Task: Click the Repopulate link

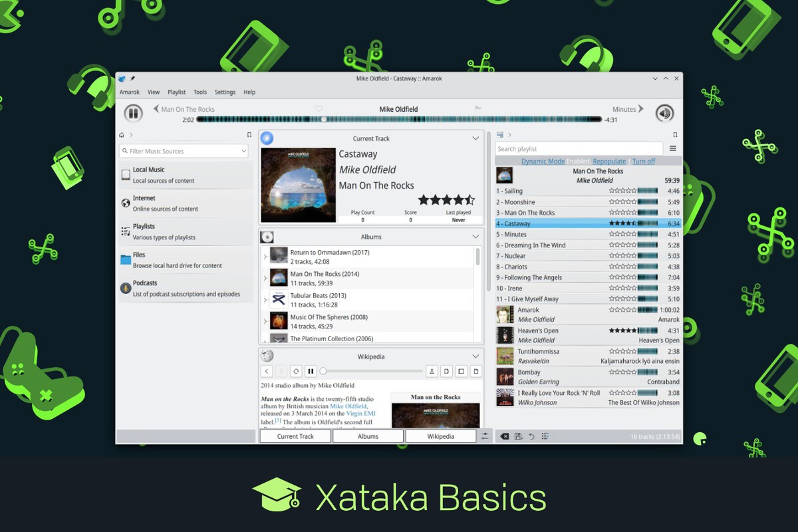Action: point(609,161)
